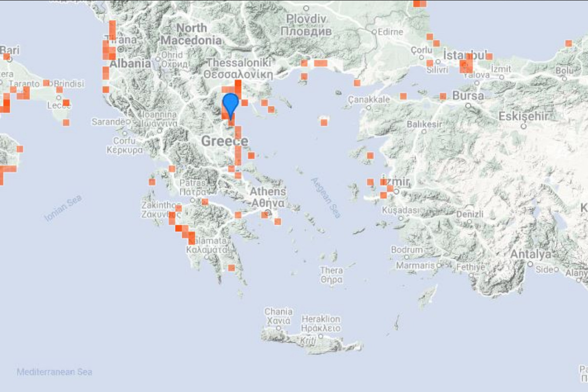Click the Aegean Sea label

(326, 197)
